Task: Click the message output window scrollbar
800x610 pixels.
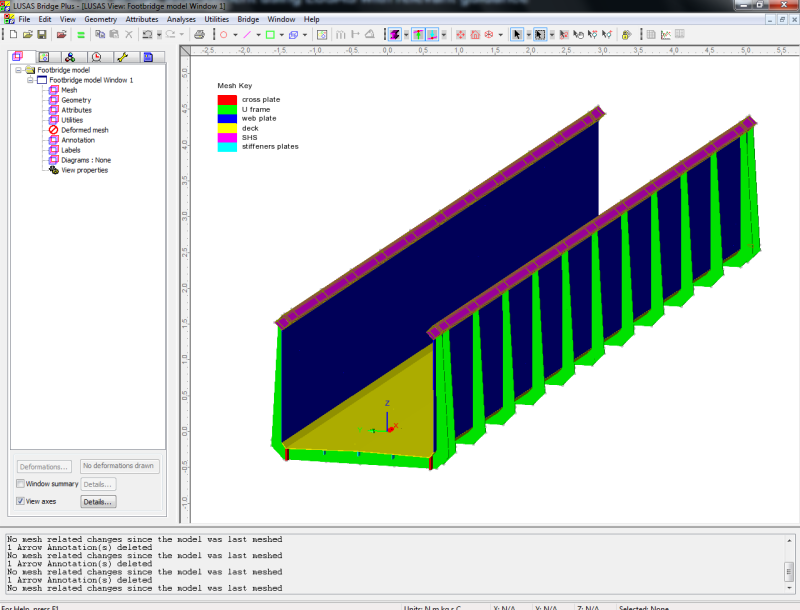Action: tap(789, 564)
